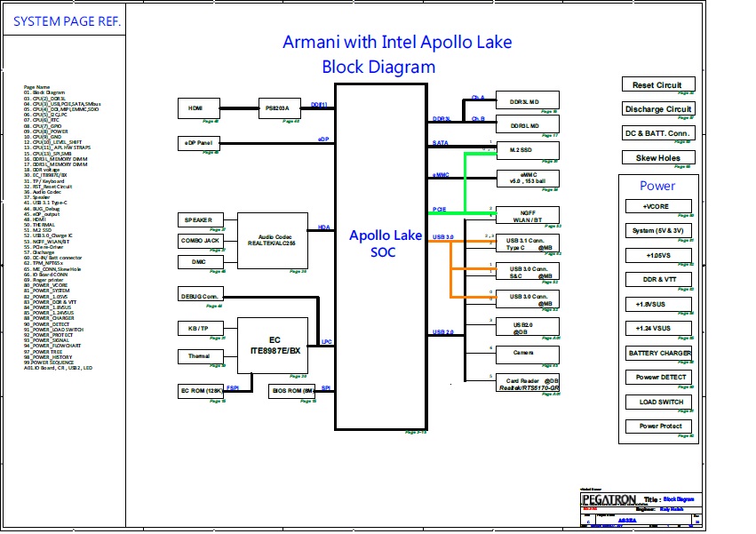The image size is (756, 534).
Task: Click the Discharge Circuit box
Action: point(658,108)
